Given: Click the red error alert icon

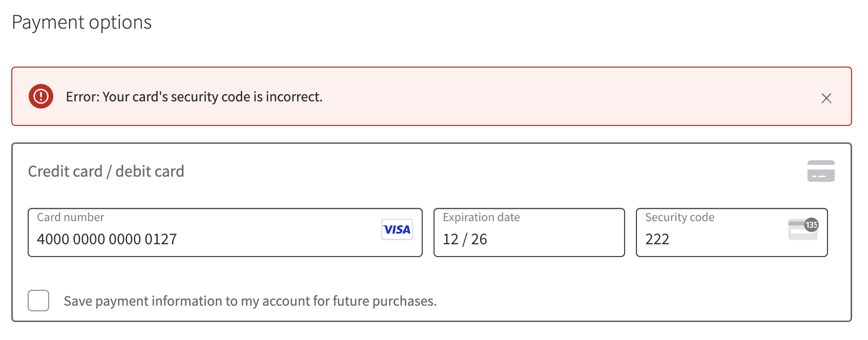Looking at the screenshot, I should (41, 96).
